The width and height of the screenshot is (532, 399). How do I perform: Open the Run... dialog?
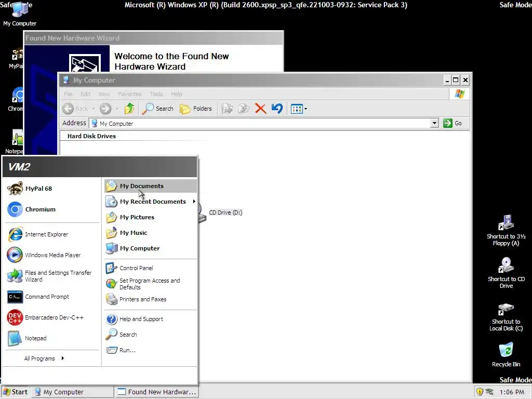[x=150, y=350]
